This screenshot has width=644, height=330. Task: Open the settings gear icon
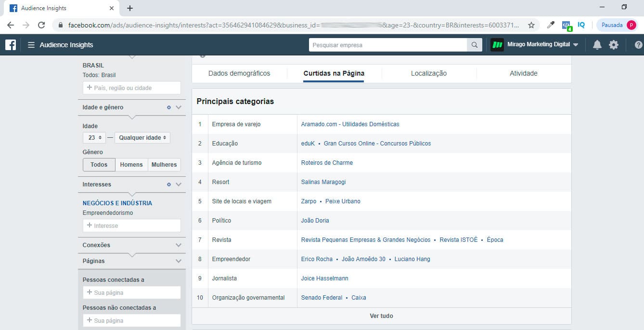click(614, 45)
